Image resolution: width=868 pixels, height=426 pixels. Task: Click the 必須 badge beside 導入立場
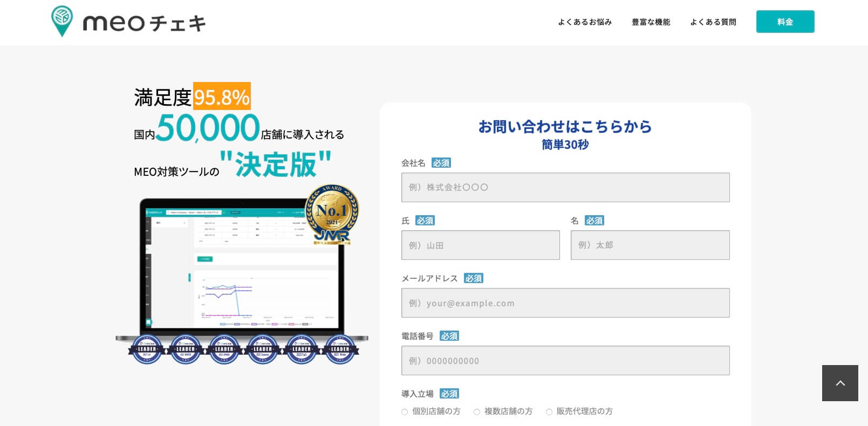click(449, 394)
